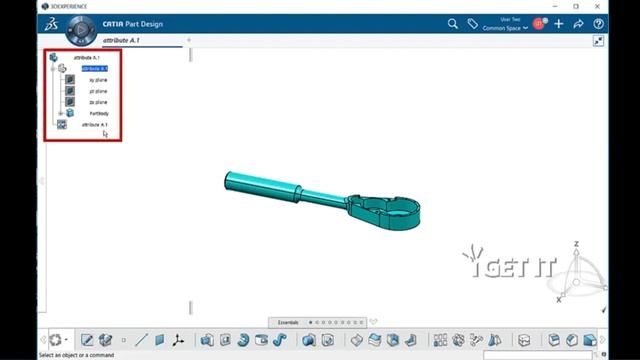Select the Plane tool
The image size is (640, 360).
tap(160, 340)
